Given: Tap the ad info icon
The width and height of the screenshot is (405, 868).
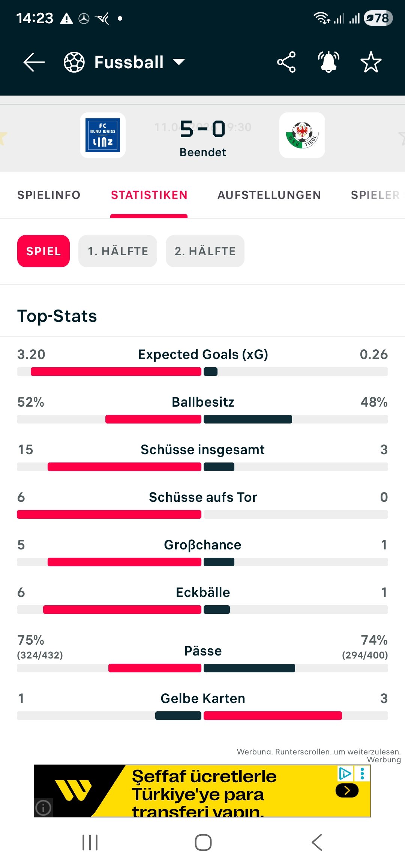Looking at the screenshot, I should 43,808.
